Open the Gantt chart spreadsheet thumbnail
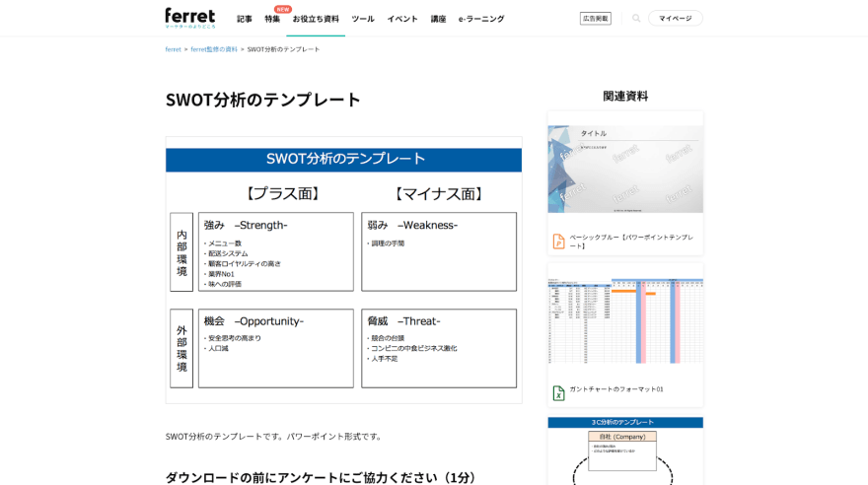Screen dimensions: 868x485 [625, 320]
